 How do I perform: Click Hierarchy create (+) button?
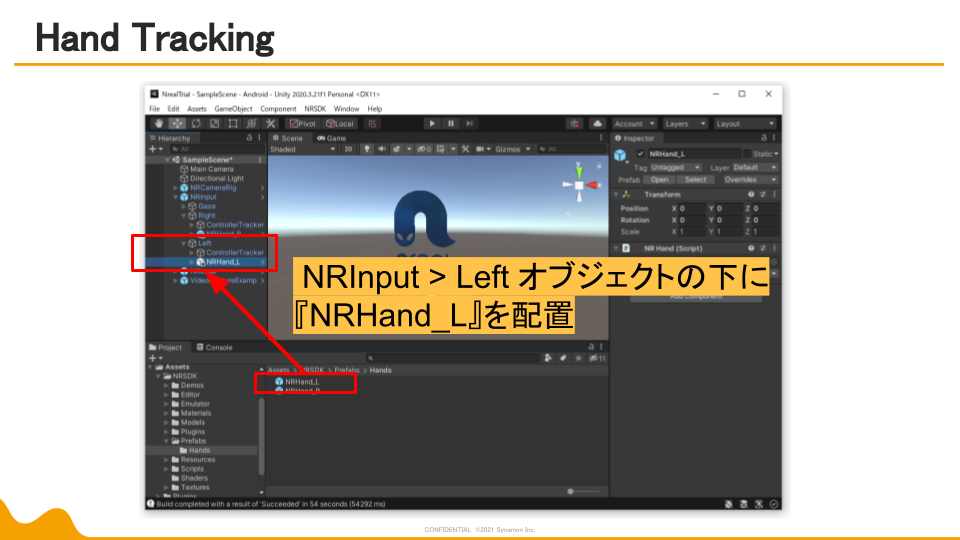(156, 149)
